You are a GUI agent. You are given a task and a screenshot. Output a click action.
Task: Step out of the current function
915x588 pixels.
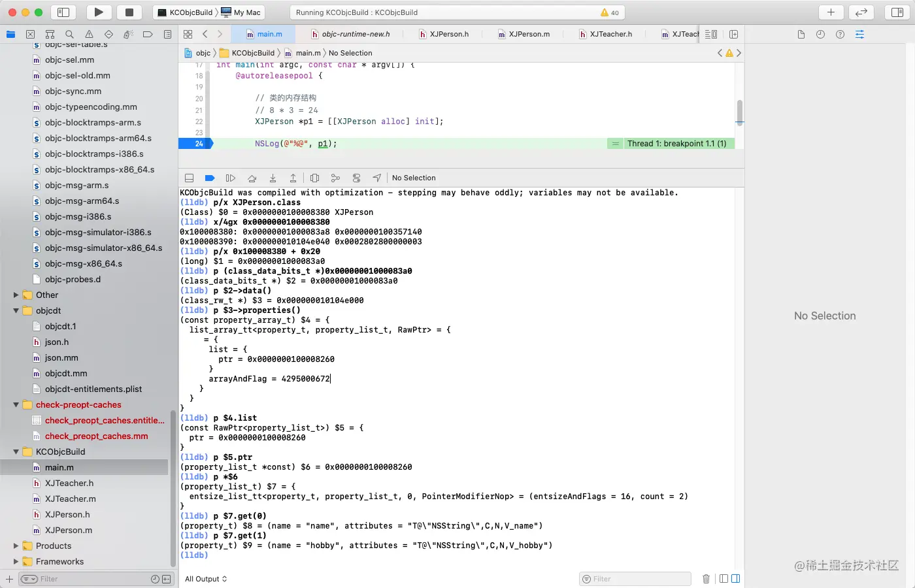click(293, 178)
